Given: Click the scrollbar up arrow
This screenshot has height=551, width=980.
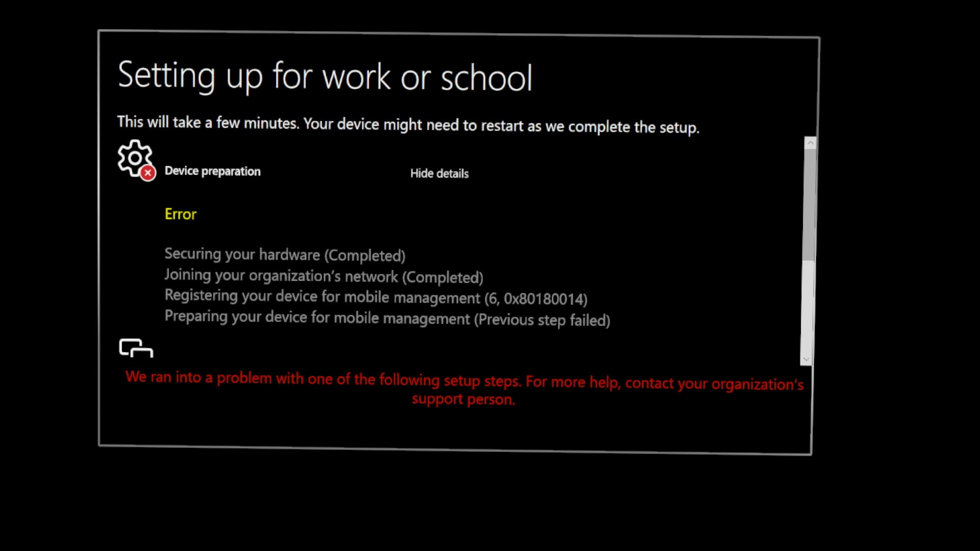Looking at the screenshot, I should pyautogui.click(x=808, y=142).
